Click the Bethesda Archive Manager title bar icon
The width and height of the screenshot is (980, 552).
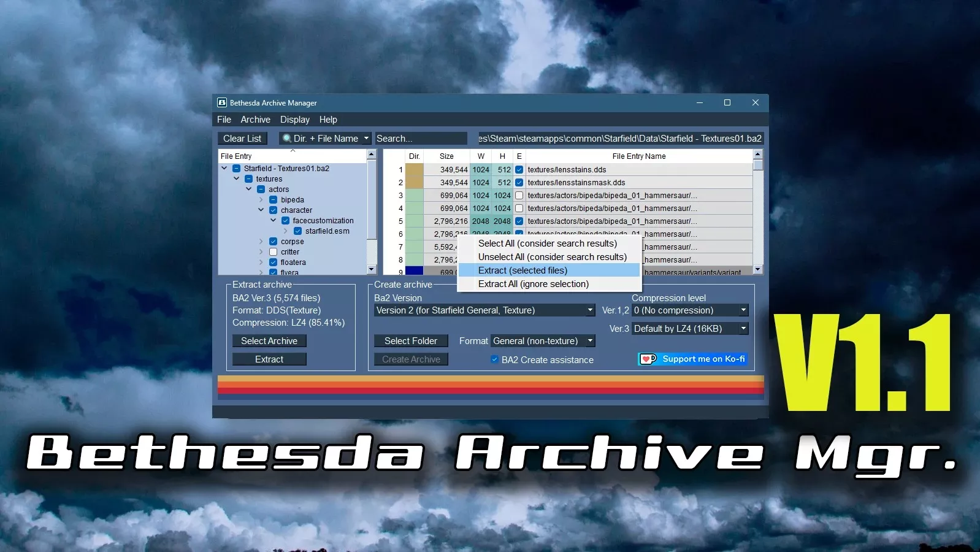point(222,102)
